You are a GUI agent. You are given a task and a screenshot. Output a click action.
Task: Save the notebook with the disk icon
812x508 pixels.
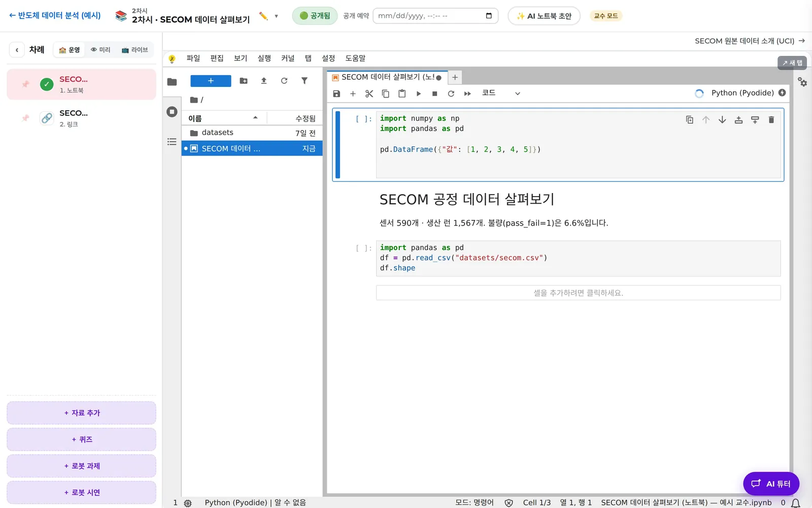[x=336, y=93]
